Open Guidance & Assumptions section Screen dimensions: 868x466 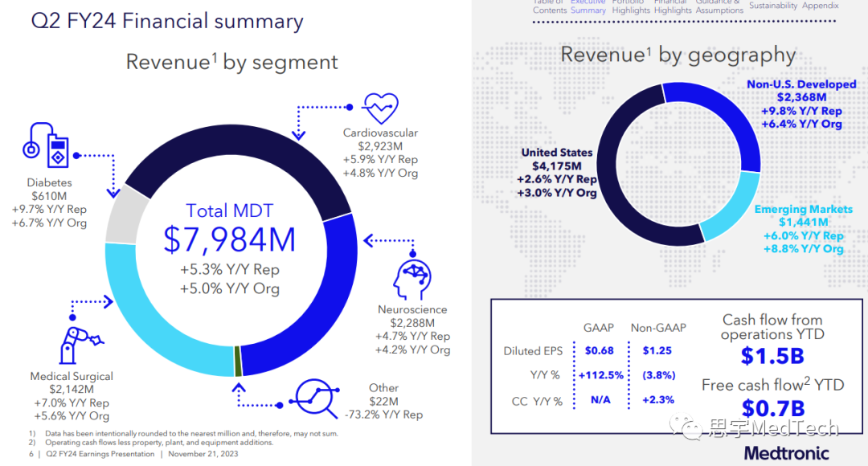[719, 6]
